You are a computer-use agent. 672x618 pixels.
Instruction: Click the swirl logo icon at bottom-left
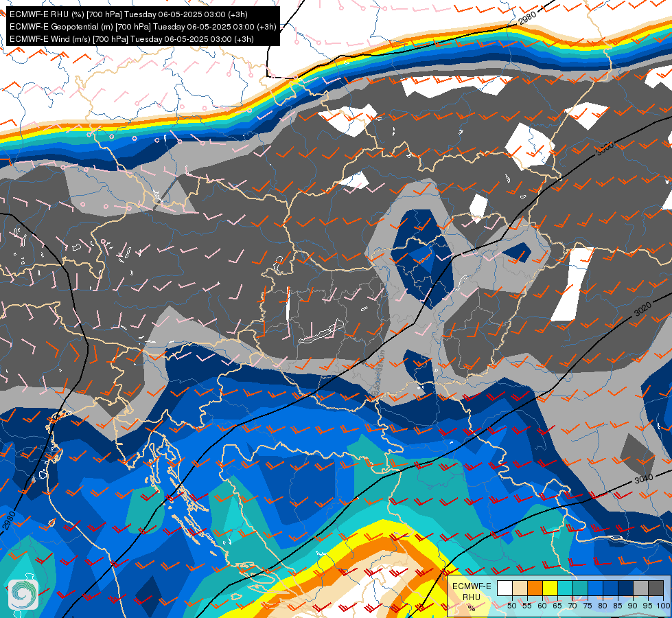point(23,595)
